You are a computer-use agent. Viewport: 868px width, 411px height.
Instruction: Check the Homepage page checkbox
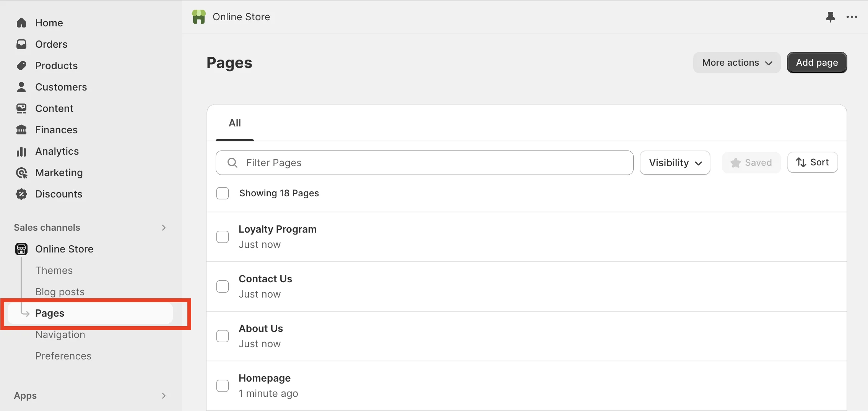coord(223,386)
